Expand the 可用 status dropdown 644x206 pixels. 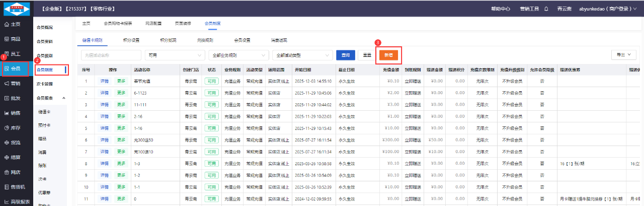tap(174, 55)
